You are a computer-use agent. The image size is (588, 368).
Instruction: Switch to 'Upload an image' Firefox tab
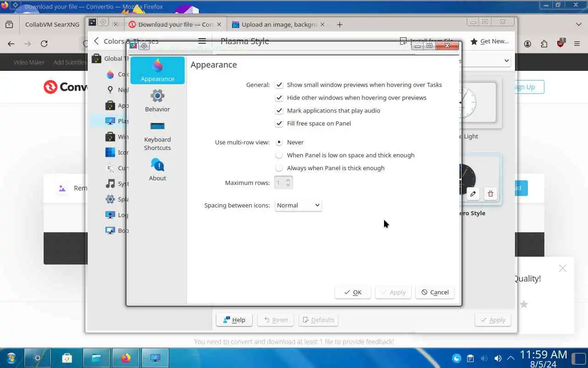pos(278,24)
